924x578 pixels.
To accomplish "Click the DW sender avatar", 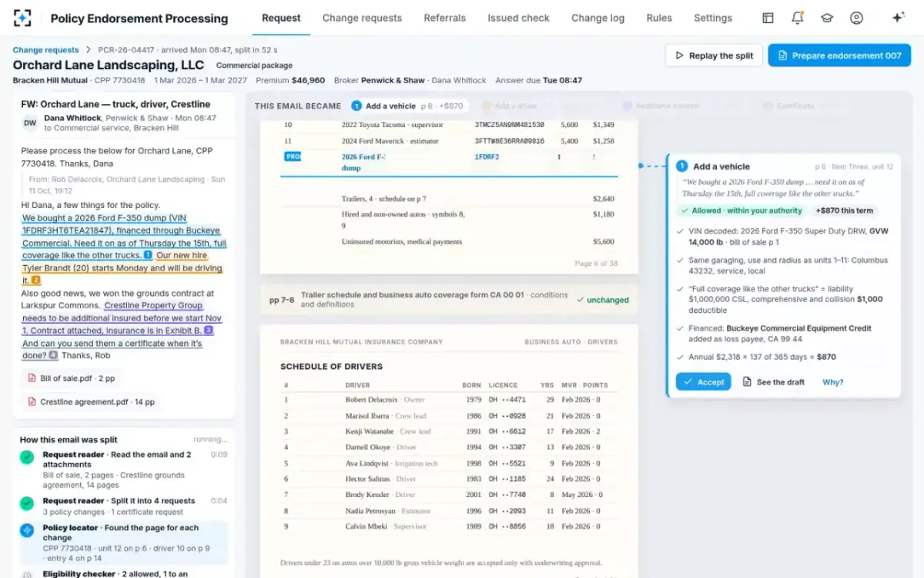I will pos(30,123).
